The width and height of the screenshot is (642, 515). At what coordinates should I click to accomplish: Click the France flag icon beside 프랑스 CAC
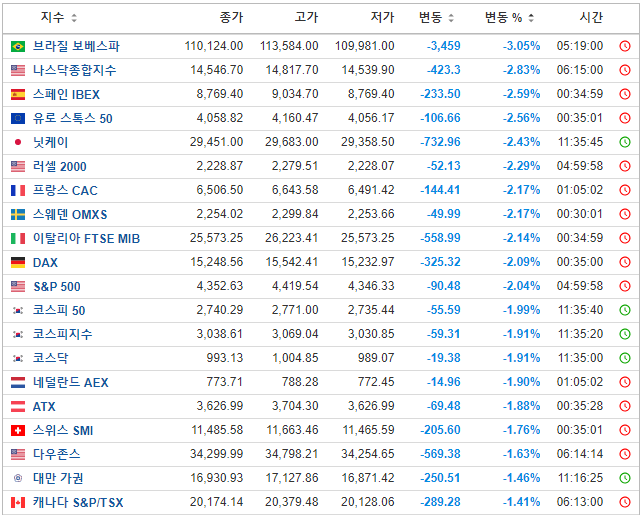tap(18, 190)
